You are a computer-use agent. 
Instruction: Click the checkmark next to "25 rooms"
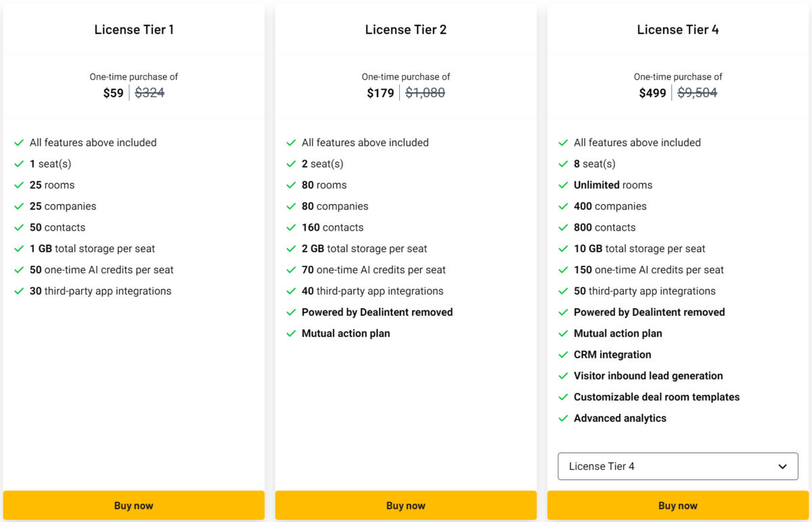19,185
